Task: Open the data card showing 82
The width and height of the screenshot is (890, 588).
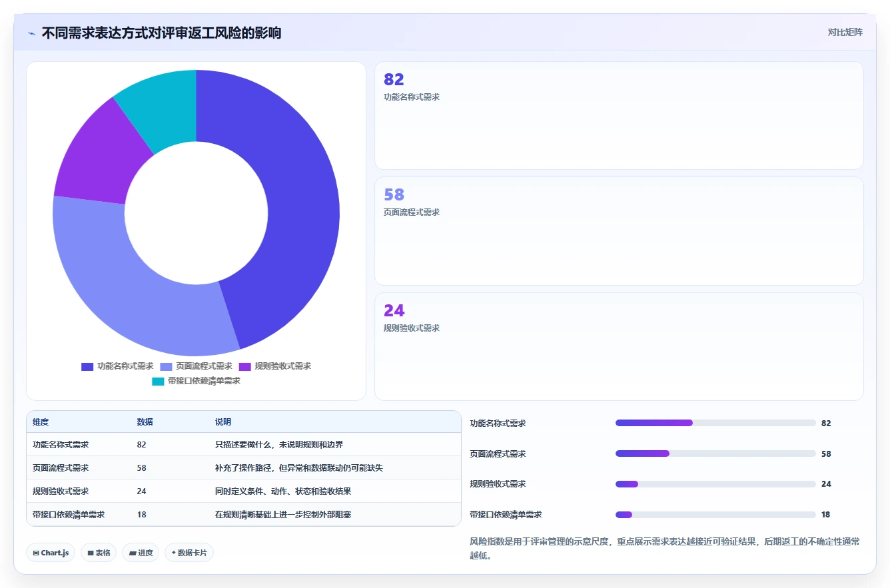Action: pos(619,115)
